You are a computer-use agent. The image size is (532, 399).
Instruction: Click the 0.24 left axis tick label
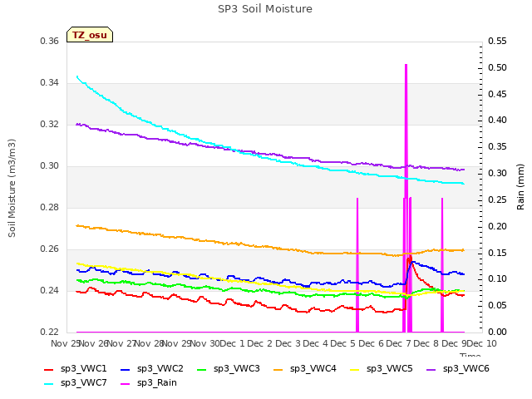[x=50, y=291]
